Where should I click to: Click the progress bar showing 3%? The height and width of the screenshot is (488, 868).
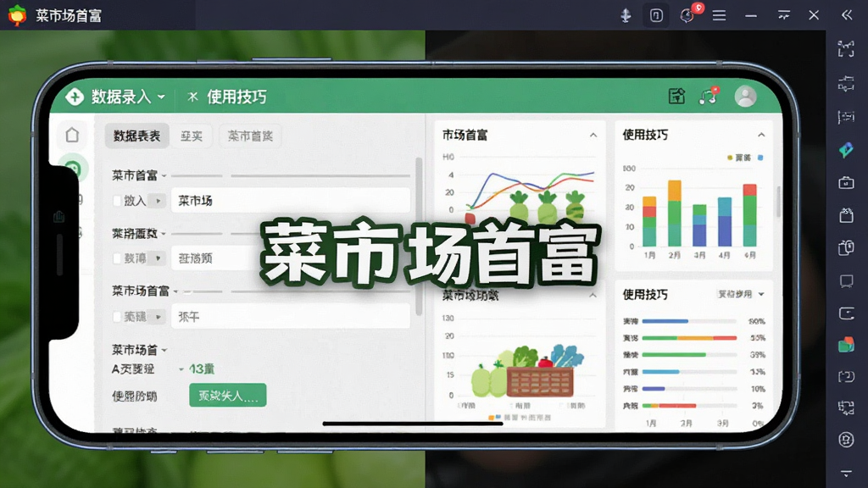(x=689, y=406)
